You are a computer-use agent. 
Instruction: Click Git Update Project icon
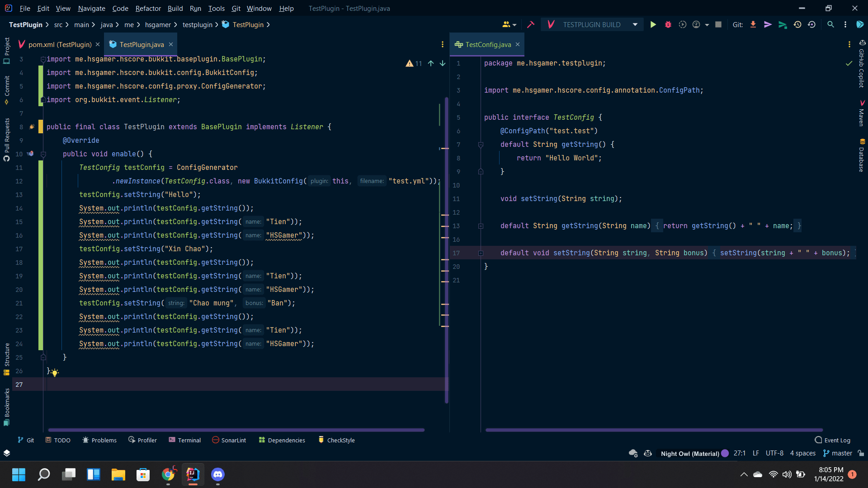click(753, 25)
